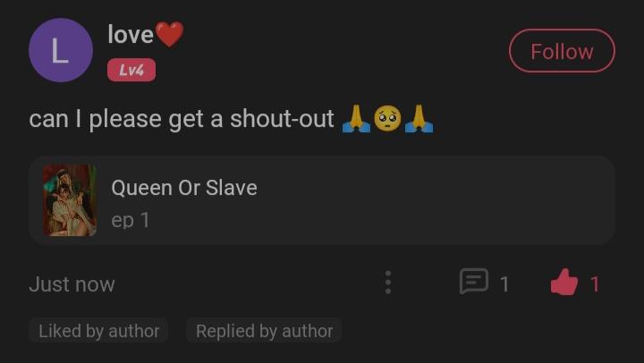Viewport: 644px width, 363px height.
Task: Click the Lv4 level badge
Action: pyautogui.click(x=131, y=70)
